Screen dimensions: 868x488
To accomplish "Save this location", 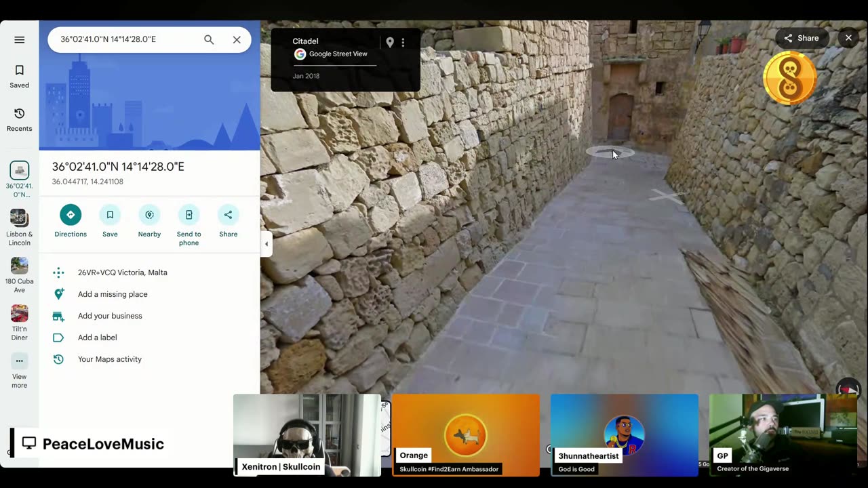I will [110, 221].
